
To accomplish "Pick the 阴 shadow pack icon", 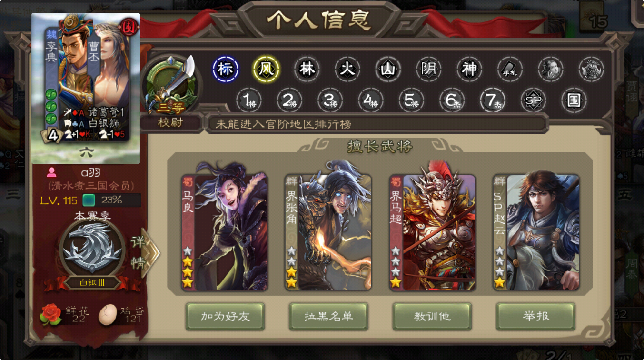I will [429, 70].
